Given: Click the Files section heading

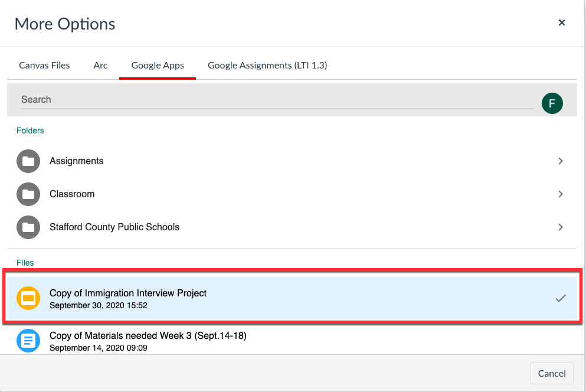Looking at the screenshot, I should tap(25, 263).
